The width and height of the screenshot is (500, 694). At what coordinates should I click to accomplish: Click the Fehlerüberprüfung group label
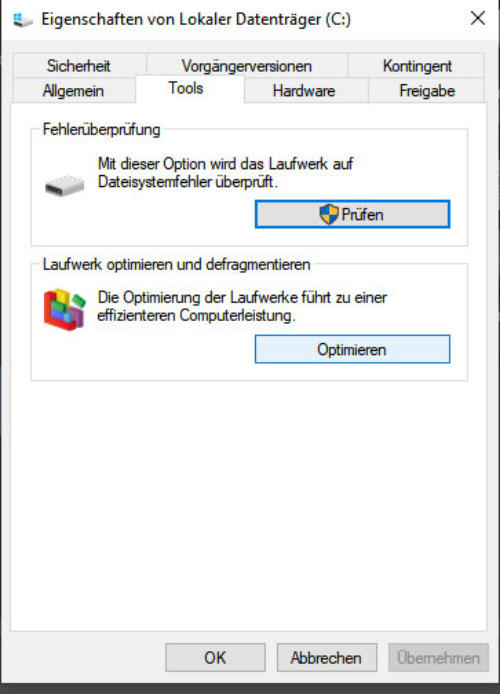point(101,130)
